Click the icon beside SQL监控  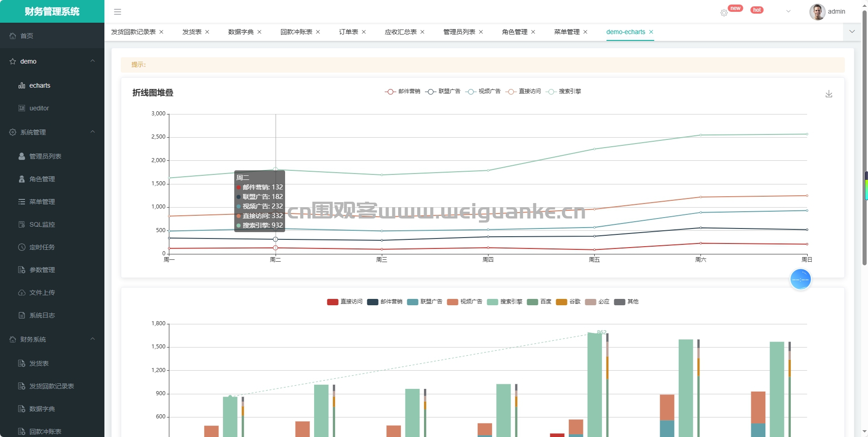[x=22, y=224]
